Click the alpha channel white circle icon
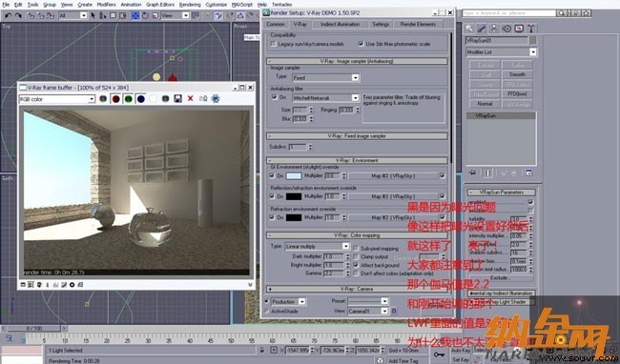 (x=153, y=99)
